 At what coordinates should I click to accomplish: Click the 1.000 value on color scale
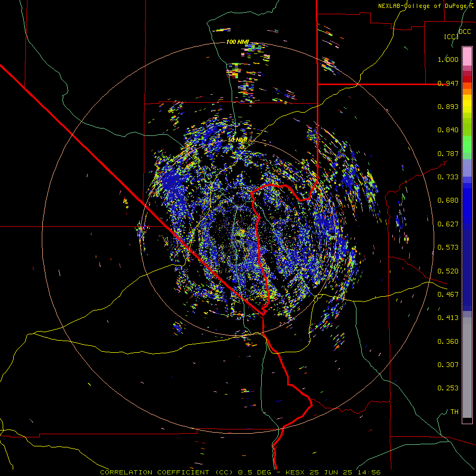coord(448,59)
